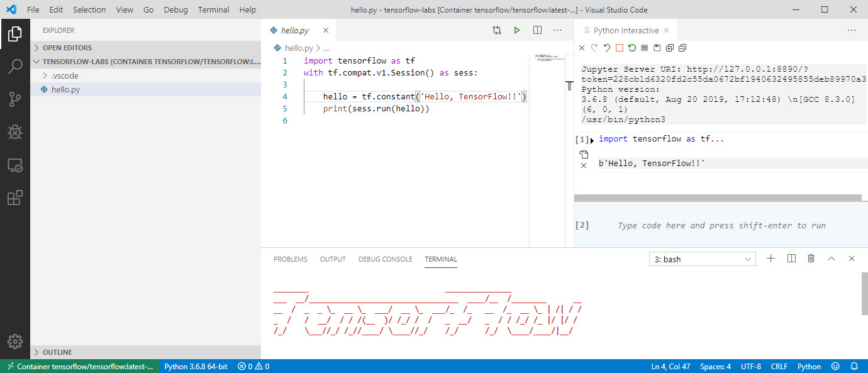Switch to the DEBUG CONSOLE tab
Viewport: 868px width, 373px height.
coord(385,259)
